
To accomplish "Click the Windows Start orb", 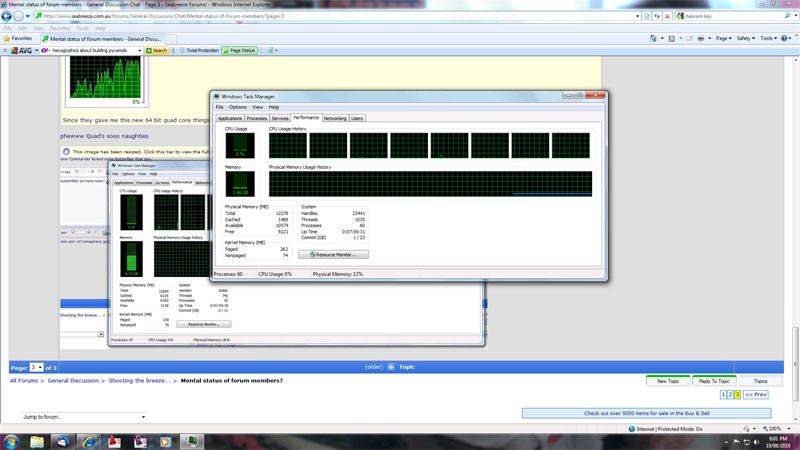I will [x=10, y=441].
